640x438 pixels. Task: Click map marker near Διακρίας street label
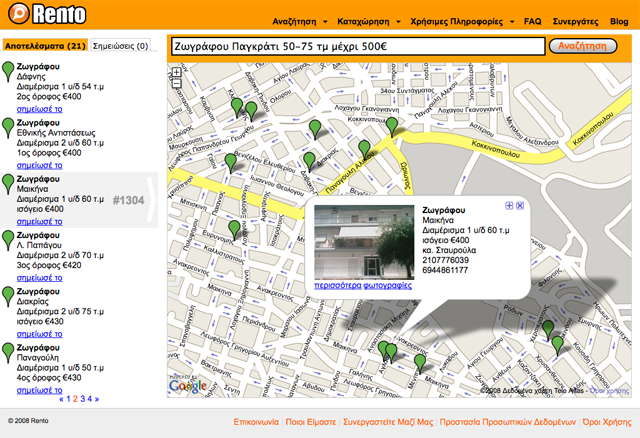point(309,161)
